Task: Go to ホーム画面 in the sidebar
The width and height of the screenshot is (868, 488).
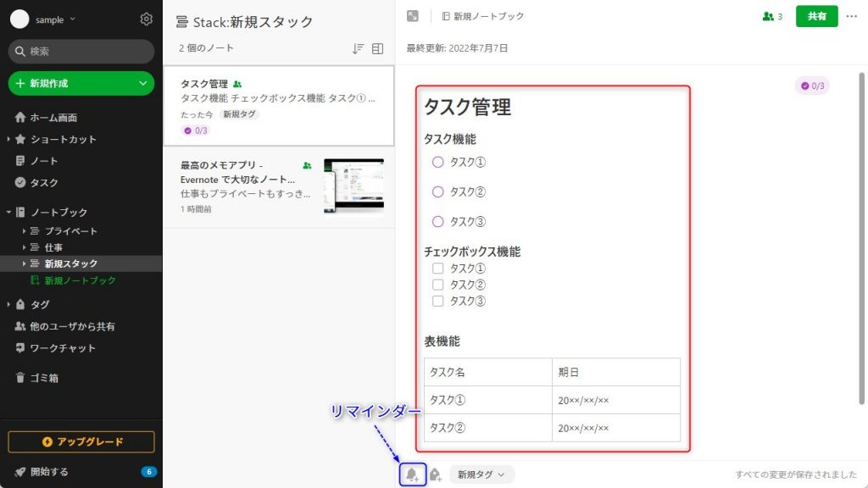Action: [53, 117]
